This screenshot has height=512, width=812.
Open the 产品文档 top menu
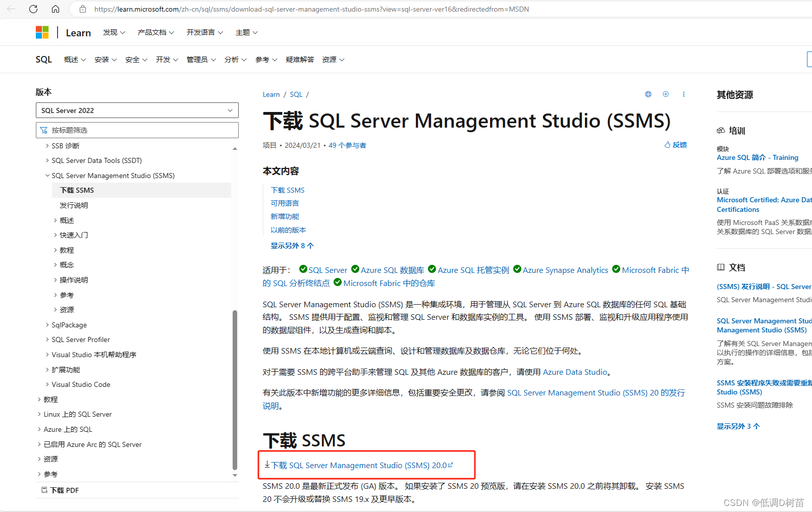tap(156, 32)
